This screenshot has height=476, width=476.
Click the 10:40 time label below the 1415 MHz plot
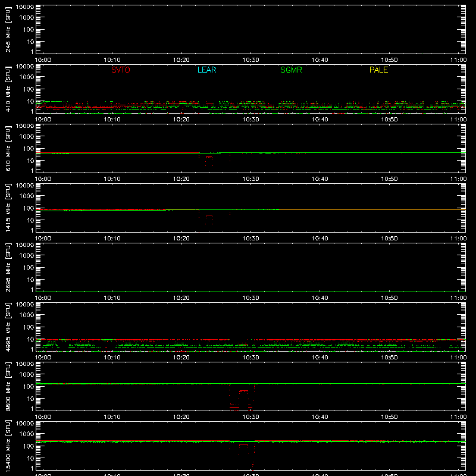[x=320, y=239]
